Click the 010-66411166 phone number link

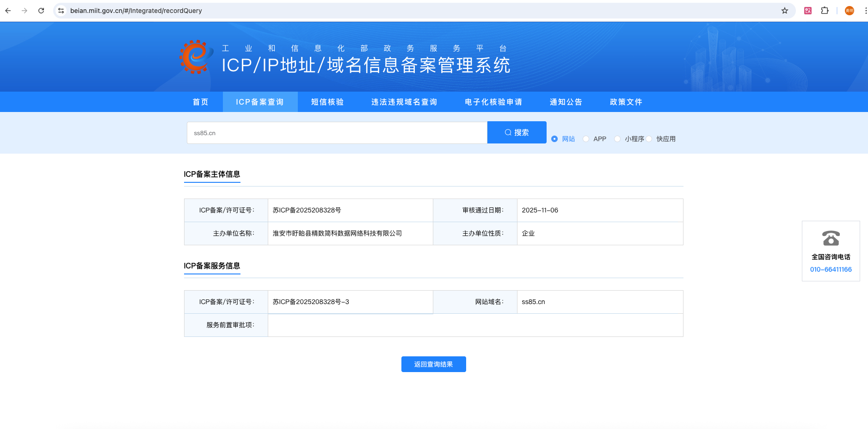tap(831, 269)
